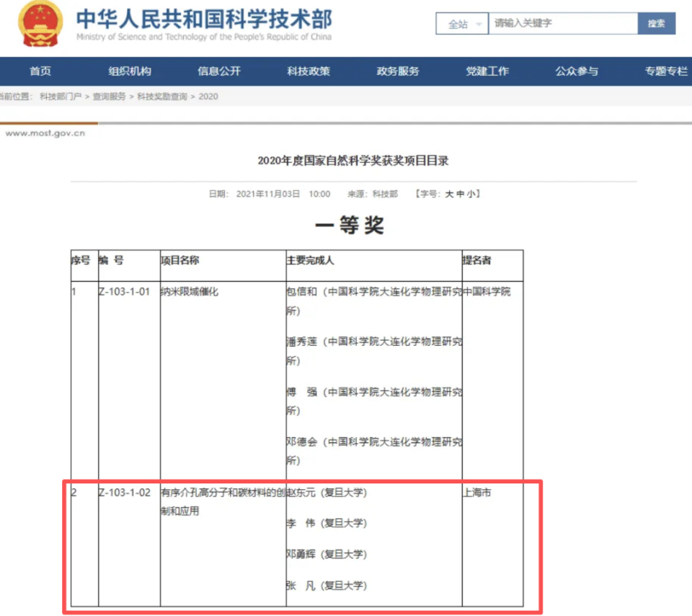
Task: Click the 政务服务 menu item
Action: [398, 71]
